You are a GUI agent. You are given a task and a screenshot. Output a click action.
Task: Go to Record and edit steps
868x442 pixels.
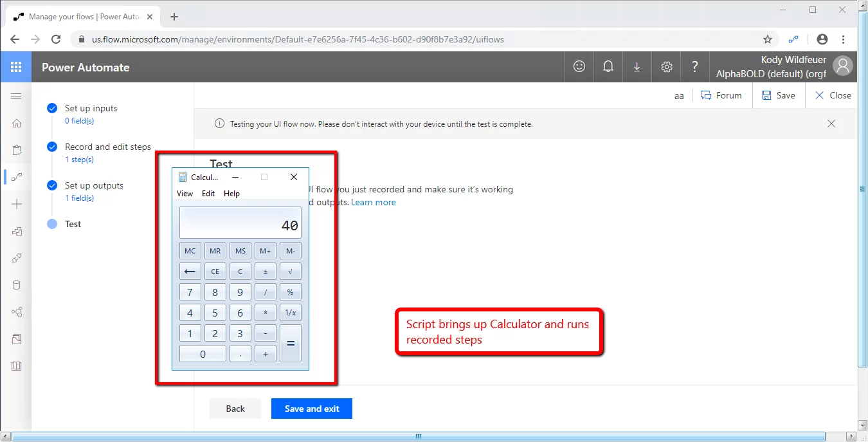pyautogui.click(x=108, y=147)
